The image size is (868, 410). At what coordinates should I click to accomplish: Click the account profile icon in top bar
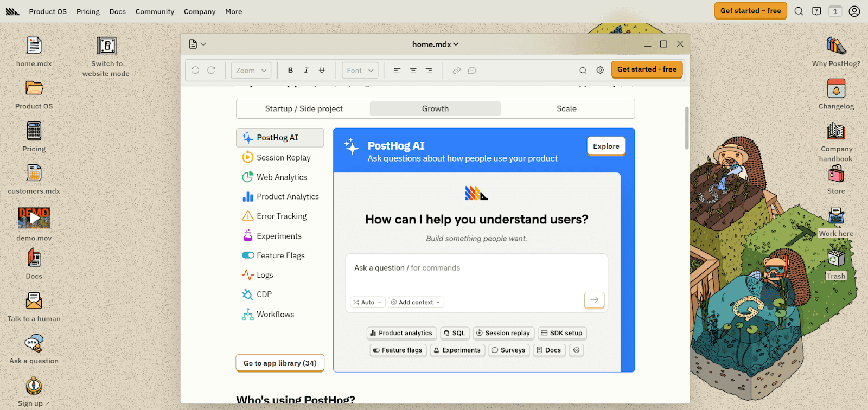[854, 11]
